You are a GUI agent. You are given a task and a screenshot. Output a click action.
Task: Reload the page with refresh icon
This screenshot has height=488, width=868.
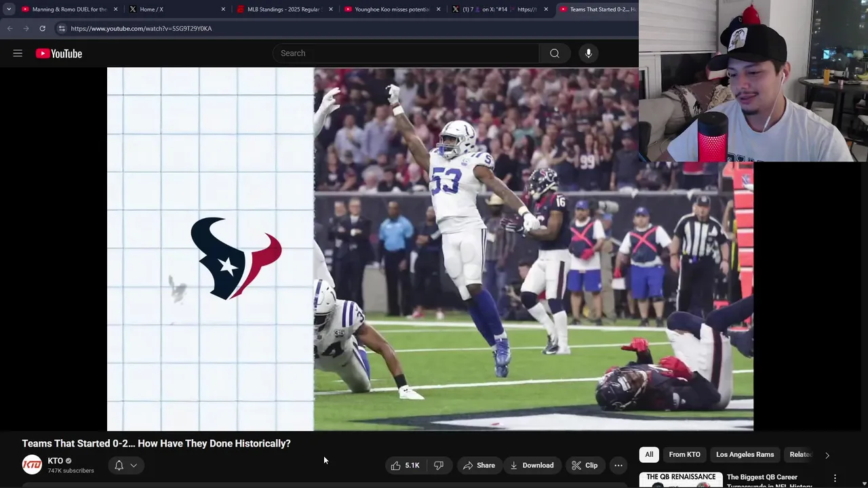point(42,28)
